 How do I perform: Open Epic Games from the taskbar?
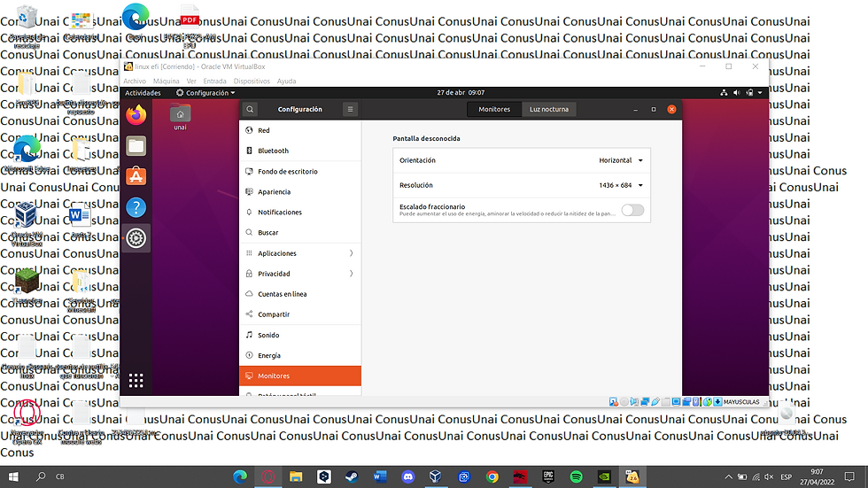pos(548,476)
